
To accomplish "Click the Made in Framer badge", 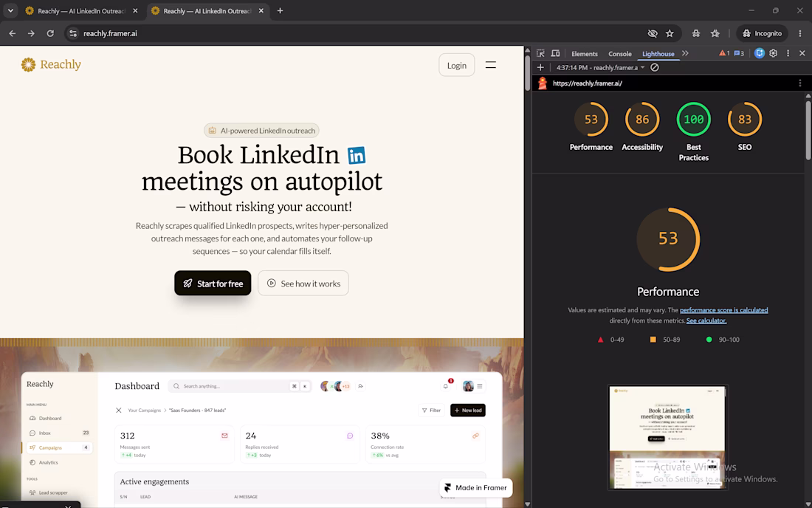I will [476, 488].
